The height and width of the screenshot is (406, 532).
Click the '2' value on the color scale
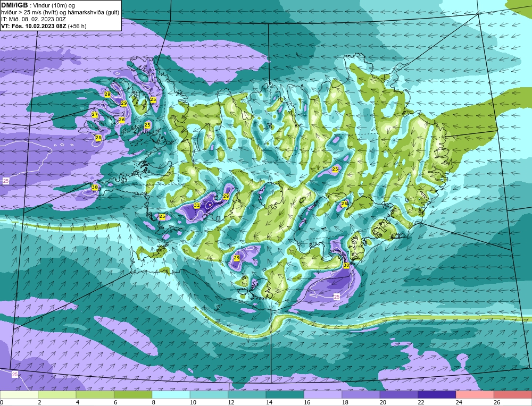tap(40, 403)
